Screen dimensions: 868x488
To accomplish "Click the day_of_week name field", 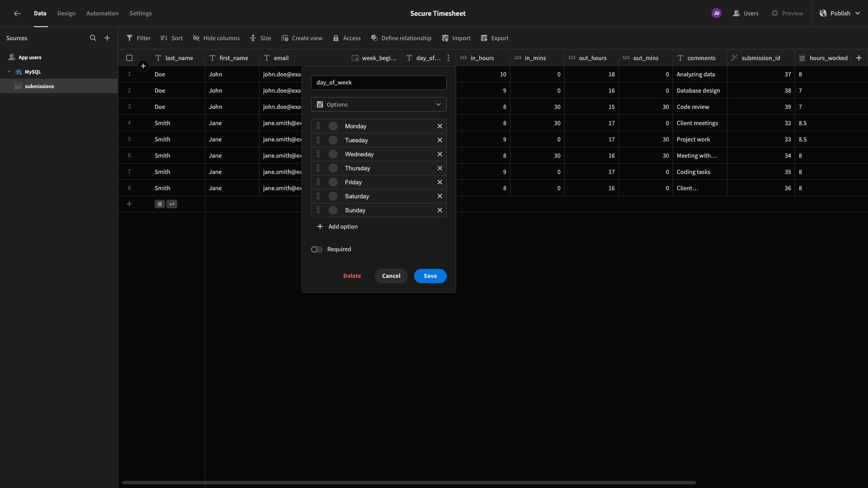I will pos(379,83).
